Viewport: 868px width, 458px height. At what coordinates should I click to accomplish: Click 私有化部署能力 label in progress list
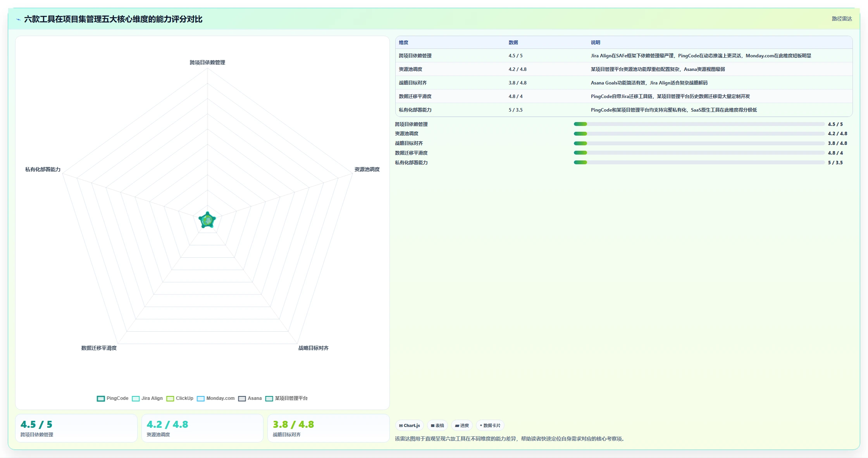point(411,163)
